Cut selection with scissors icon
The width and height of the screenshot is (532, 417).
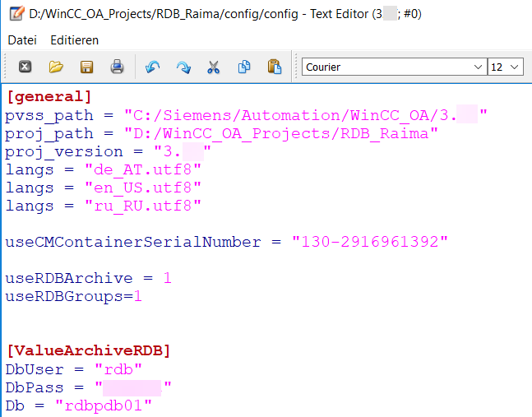(214, 67)
